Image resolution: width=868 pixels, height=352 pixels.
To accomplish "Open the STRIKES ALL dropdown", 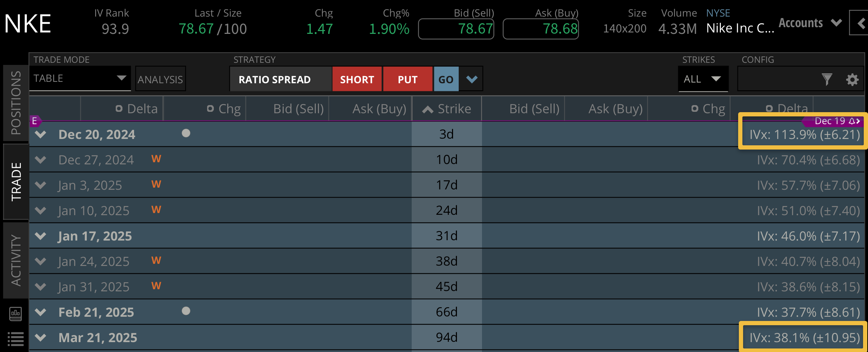I will pyautogui.click(x=703, y=79).
